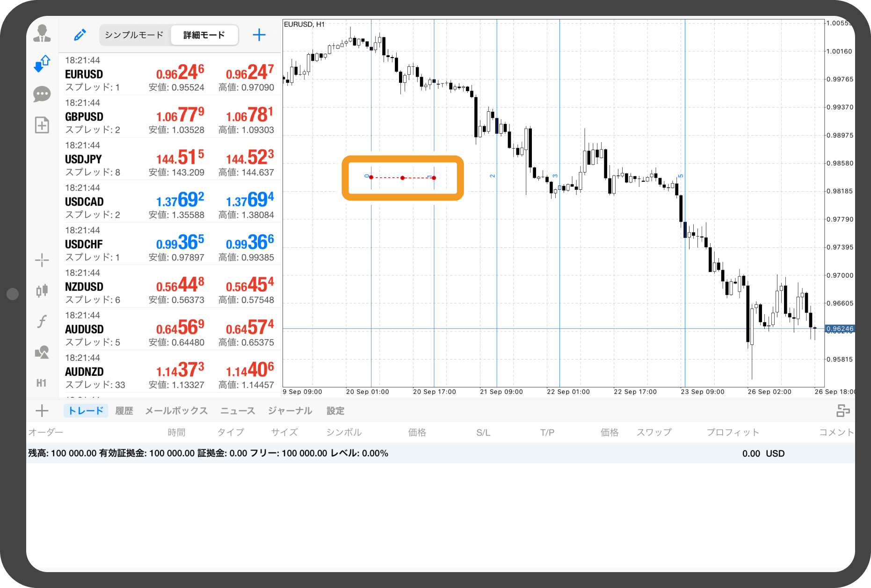Open the 履歴 tab
871x588 pixels.
(x=124, y=411)
